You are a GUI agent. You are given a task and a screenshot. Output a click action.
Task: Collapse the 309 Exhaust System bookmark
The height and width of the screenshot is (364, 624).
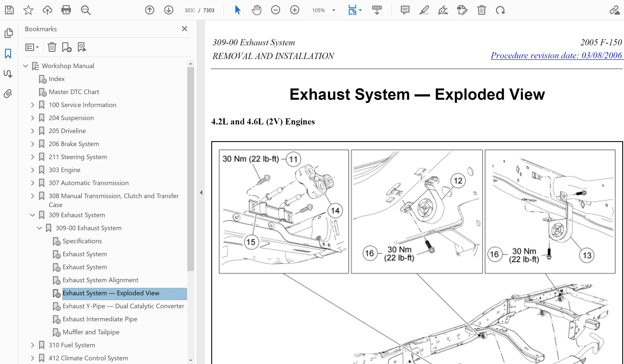click(x=33, y=215)
